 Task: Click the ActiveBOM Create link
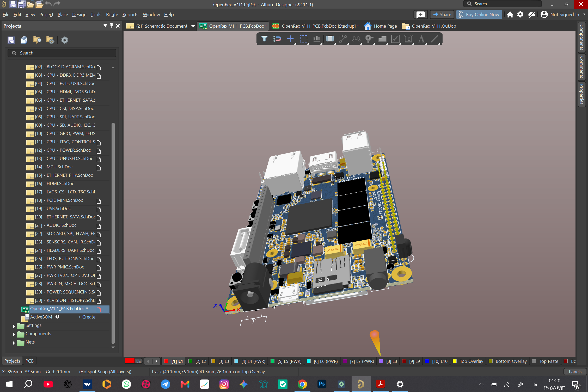pos(87,317)
